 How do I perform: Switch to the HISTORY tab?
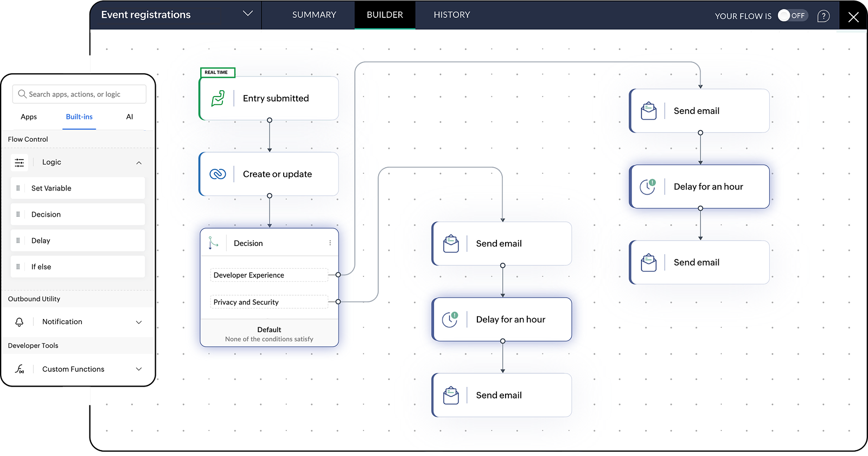click(452, 15)
